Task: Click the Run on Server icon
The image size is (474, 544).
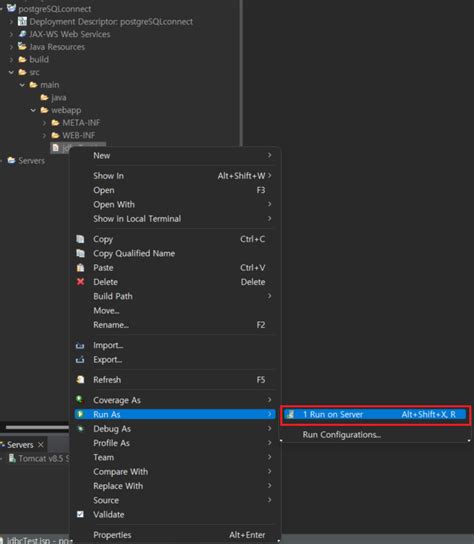Action: point(291,414)
